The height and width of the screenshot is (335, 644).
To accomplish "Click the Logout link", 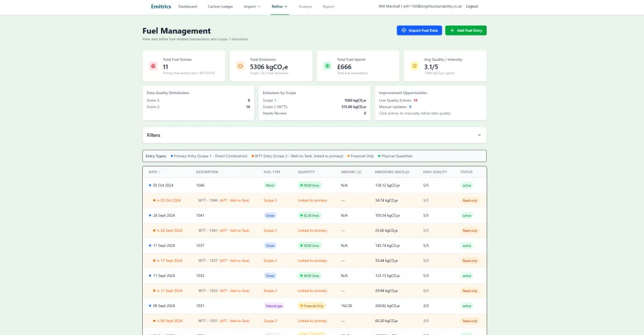I will coord(472,6).
